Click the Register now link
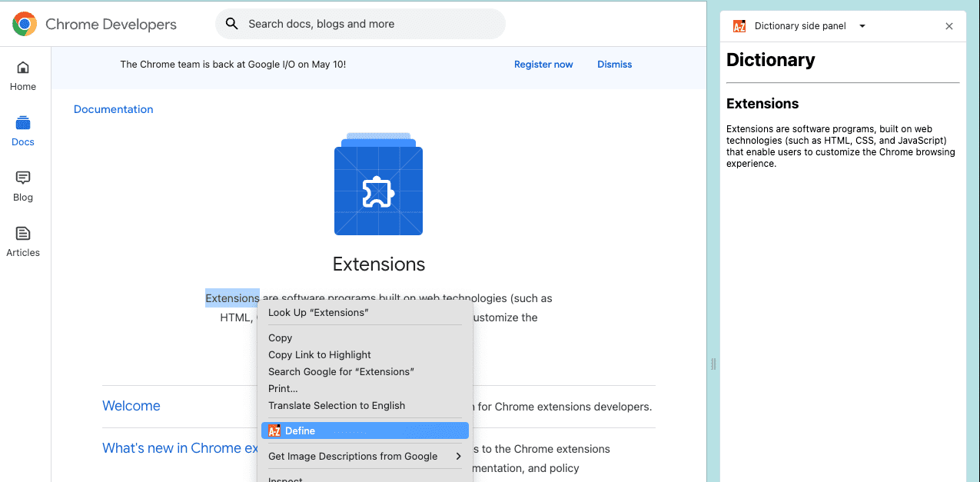The height and width of the screenshot is (482, 980). pyautogui.click(x=543, y=65)
